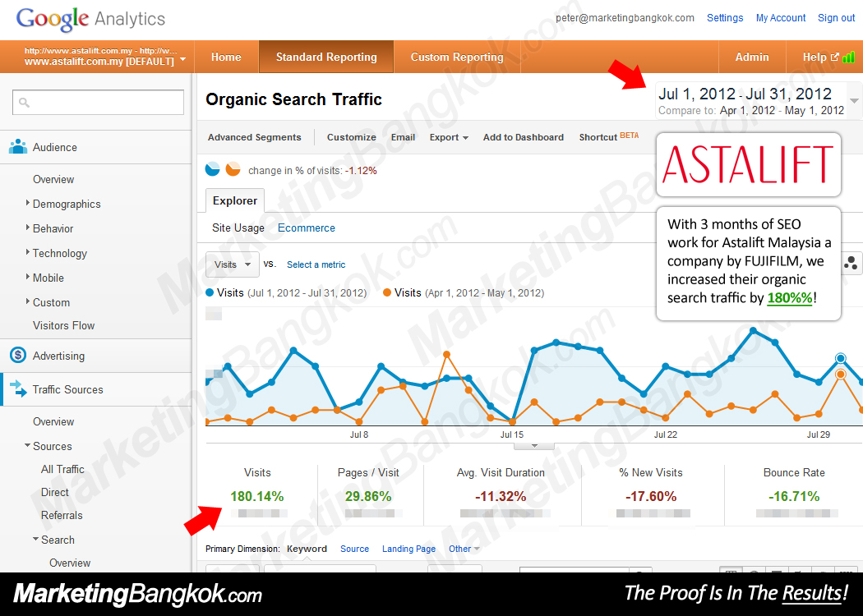Open the Visits metric dropdown
Image resolution: width=863 pixels, height=616 pixels.
233,264
